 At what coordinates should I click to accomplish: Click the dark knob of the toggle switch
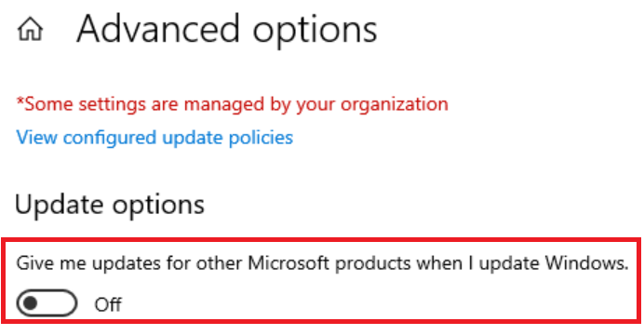click(x=31, y=303)
